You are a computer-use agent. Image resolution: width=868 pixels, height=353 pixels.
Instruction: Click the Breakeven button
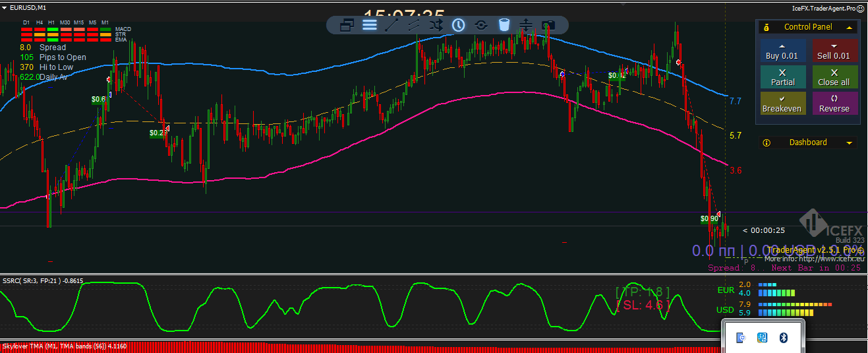(x=782, y=104)
